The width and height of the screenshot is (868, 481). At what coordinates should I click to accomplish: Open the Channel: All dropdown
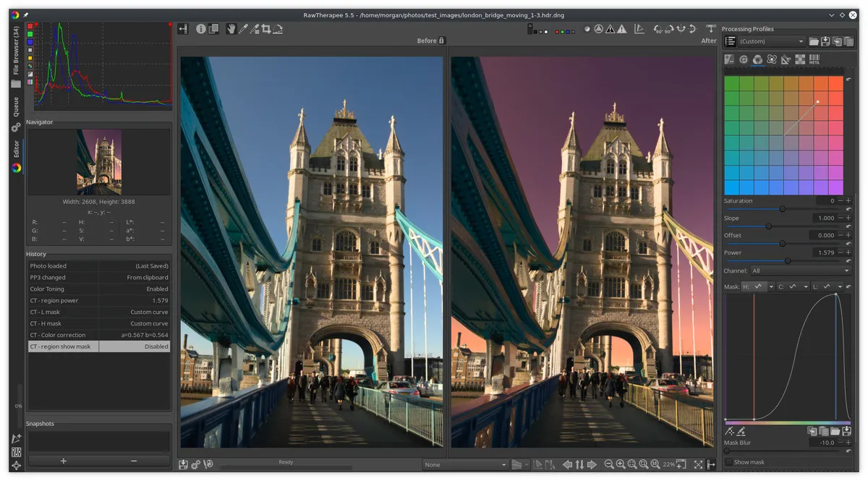click(800, 271)
